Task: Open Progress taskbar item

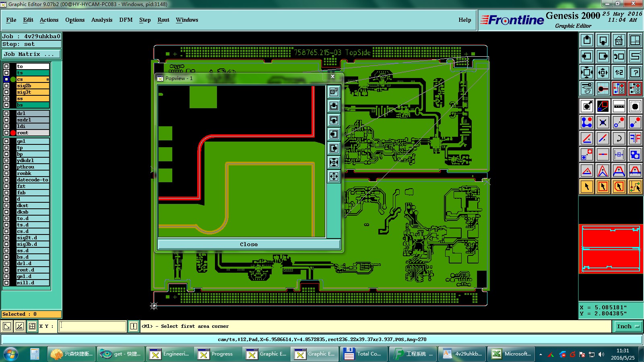Action: coord(219,354)
